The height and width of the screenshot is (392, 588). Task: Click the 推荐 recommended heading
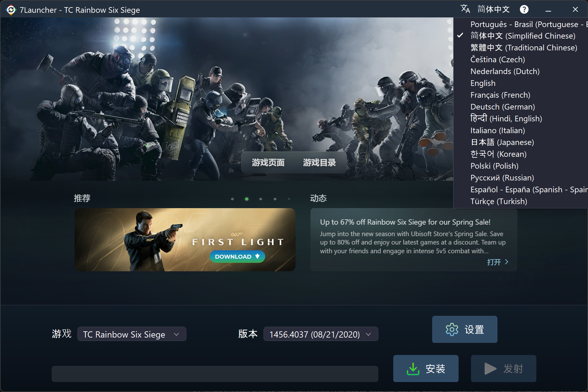82,198
